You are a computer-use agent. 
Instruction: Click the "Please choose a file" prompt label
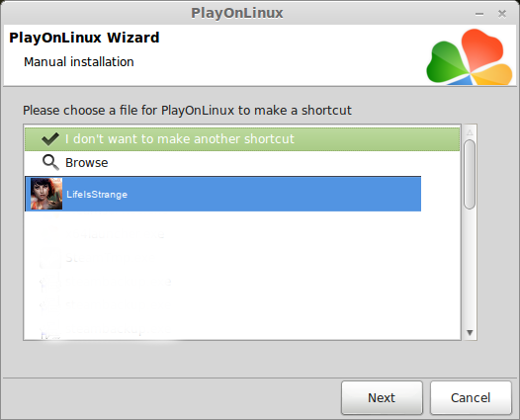[x=187, y=111]
